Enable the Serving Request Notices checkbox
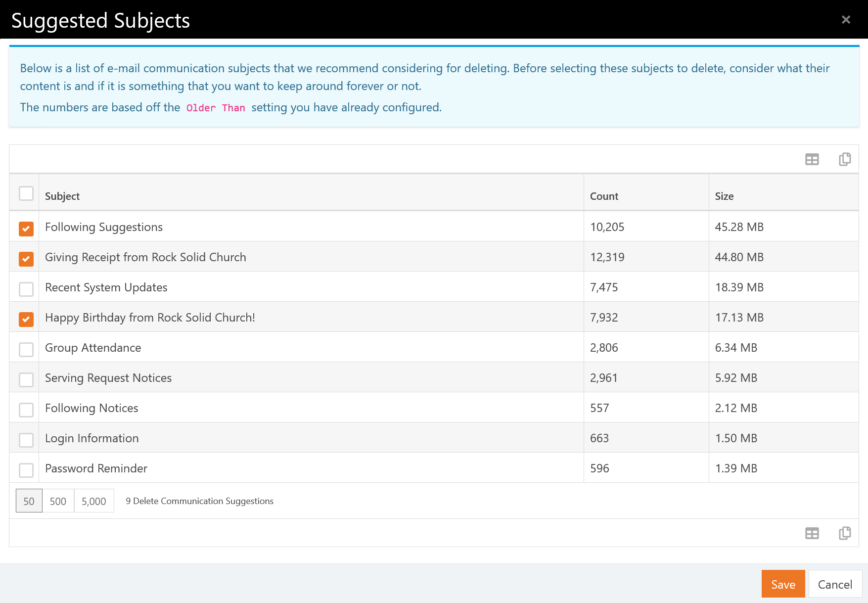 tap(26, 379)
